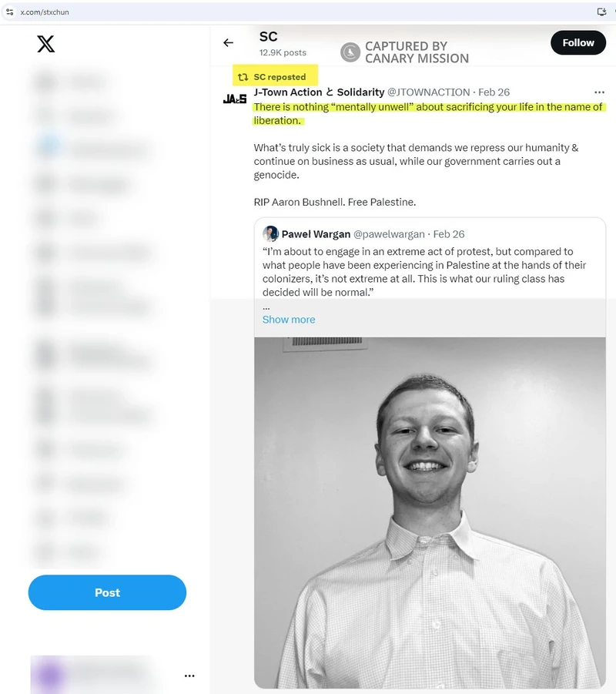Click the quoted tweet text by Pawel Wargan
Viewport: 616px width, 694px height.
pos(424,272)
